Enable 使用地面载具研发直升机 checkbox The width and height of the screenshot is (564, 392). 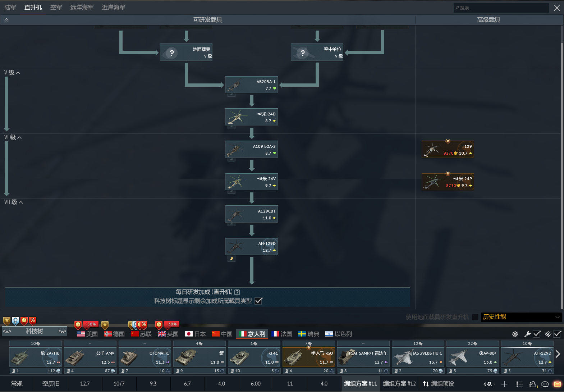[475, 317]
